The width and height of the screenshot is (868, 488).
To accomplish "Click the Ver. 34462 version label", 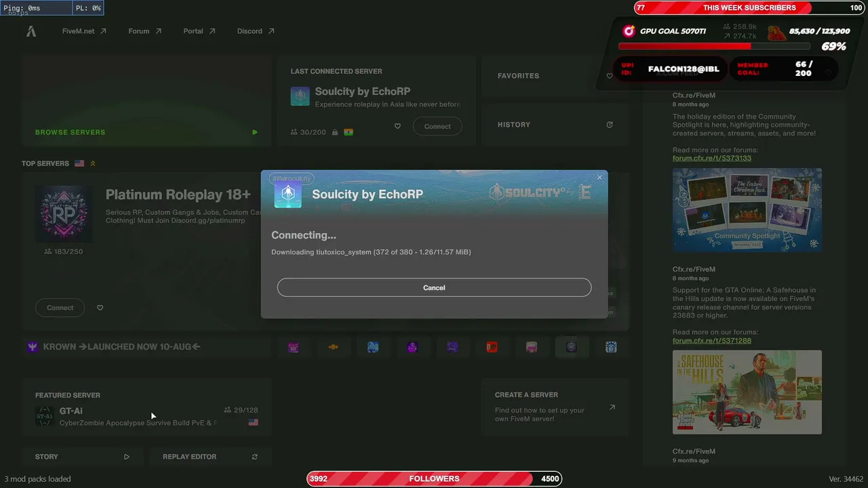I will [x=846, y=479].
